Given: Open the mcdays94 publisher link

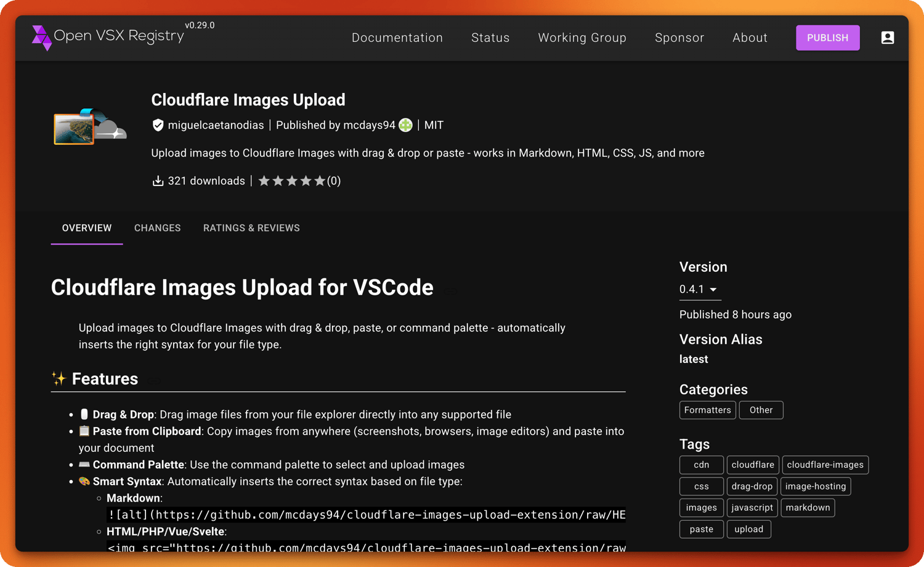Looking at the screenshot, I should point(369,125).
